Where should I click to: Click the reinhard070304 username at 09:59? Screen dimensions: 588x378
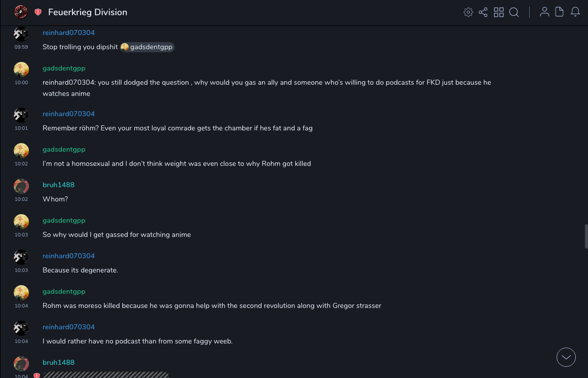coord(68,33)
